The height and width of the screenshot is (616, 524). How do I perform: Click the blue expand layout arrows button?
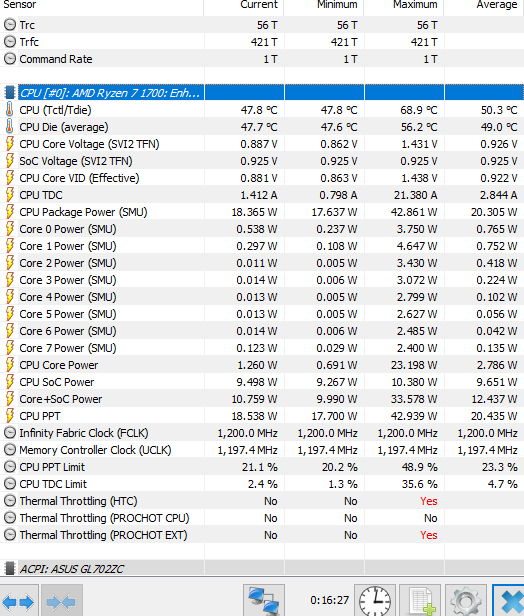[18, 601]
